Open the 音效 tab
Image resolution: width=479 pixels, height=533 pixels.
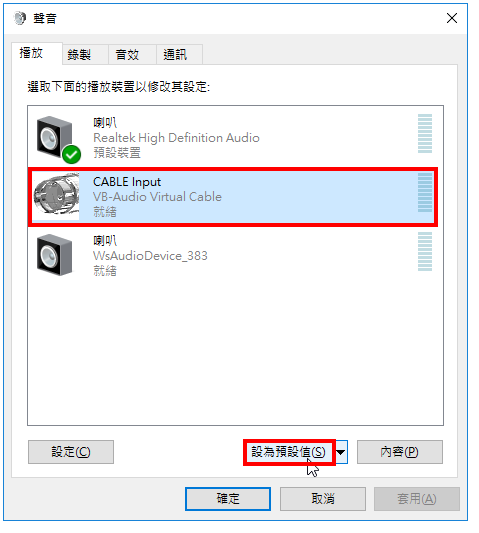point(127,55)
